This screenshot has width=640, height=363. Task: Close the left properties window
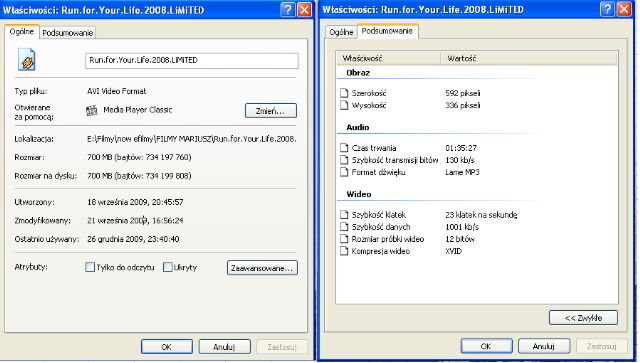point(304,9)
